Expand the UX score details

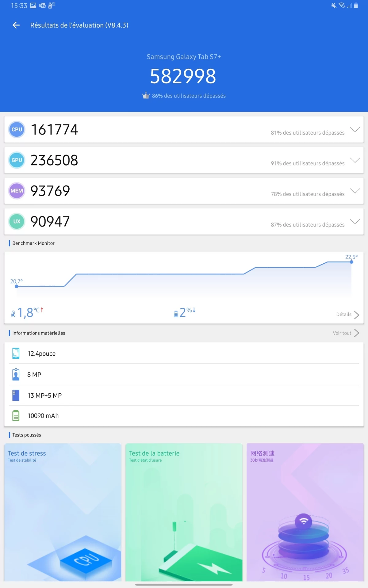355,221
